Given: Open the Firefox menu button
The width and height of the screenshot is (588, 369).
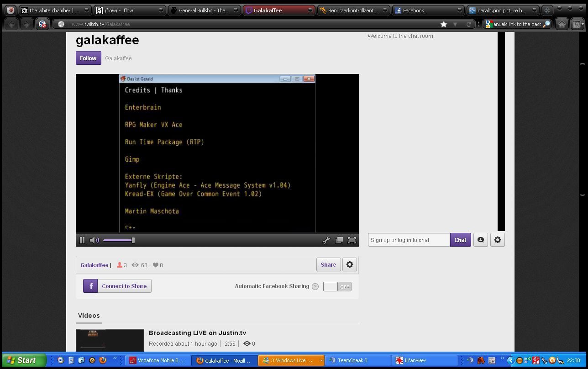Looking at the screenshot, I should pos(10,10).
